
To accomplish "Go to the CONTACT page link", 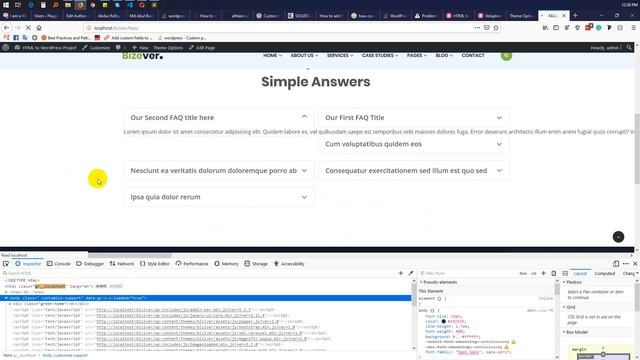I will (x=473, y=55).
